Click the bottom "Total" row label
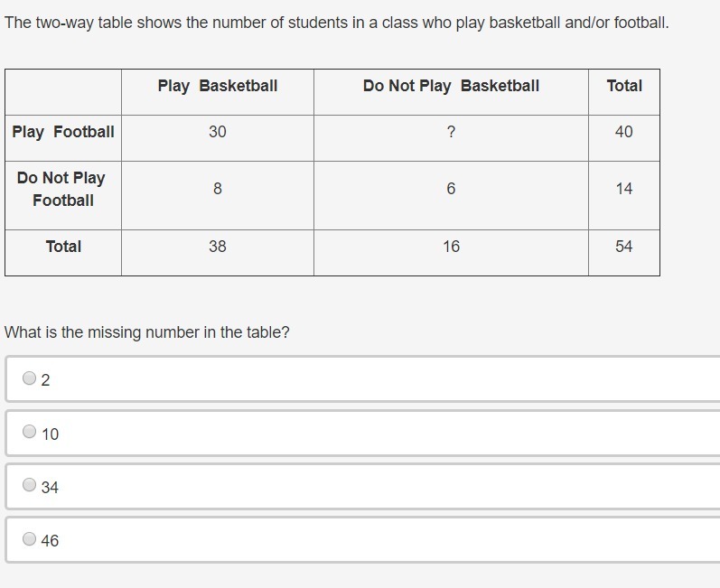 pos(63,247)
